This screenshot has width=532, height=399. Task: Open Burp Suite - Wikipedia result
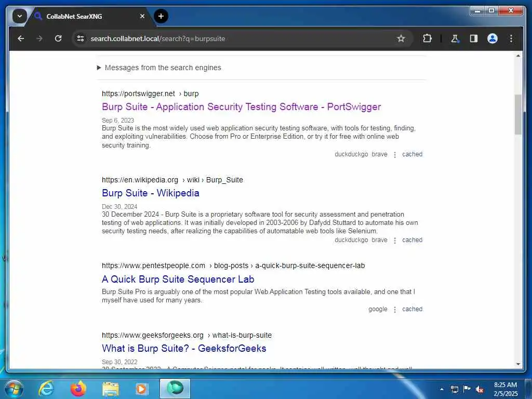tap(150, 193)
